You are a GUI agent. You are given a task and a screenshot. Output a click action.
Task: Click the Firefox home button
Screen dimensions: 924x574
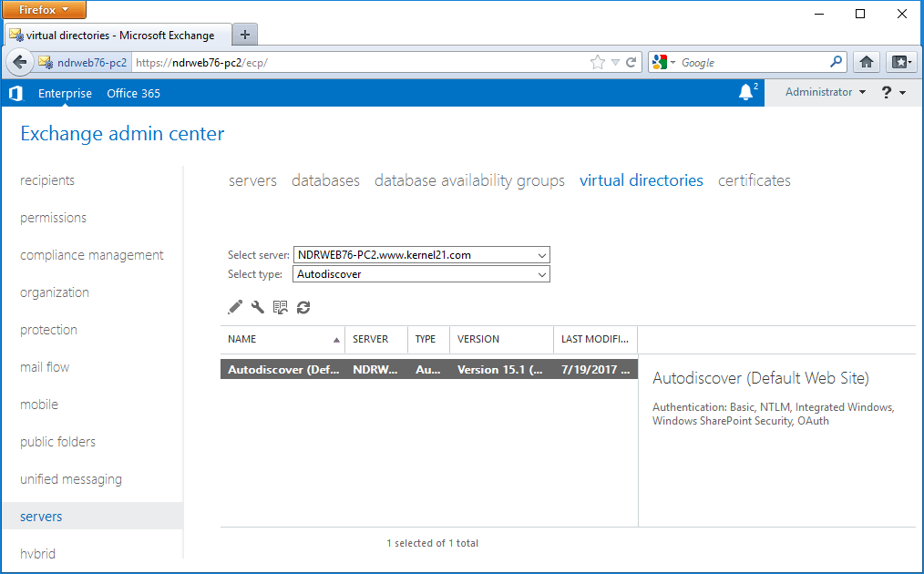click(x=867, y=62)
